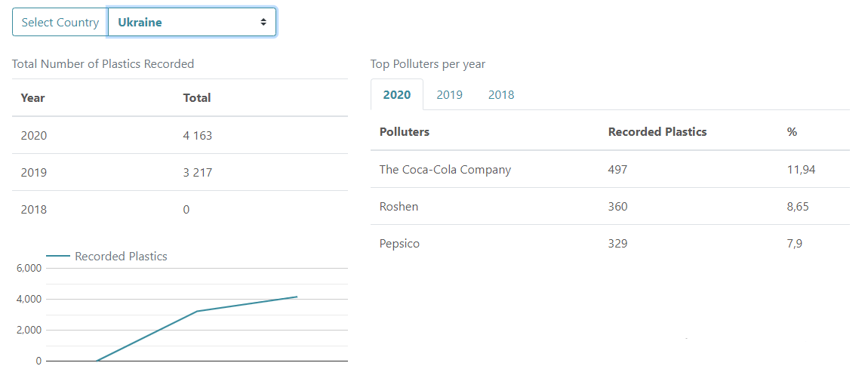Image resolution: width=868 pixels, height=366 pixels.
Task: Select the Pepsico polluter row
Action: pos(399,244)
